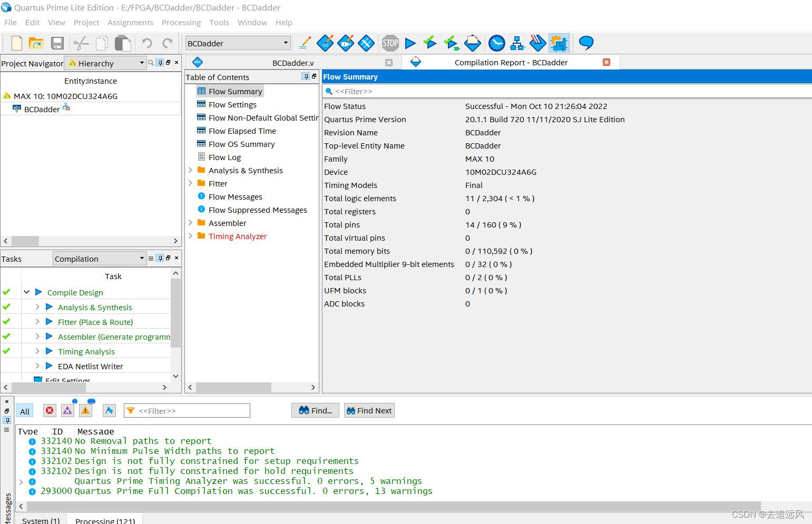The height and width of the screenshot is (524, 812).
Task: Open the Hierarchy view dropdown
Action: point(105,63)
